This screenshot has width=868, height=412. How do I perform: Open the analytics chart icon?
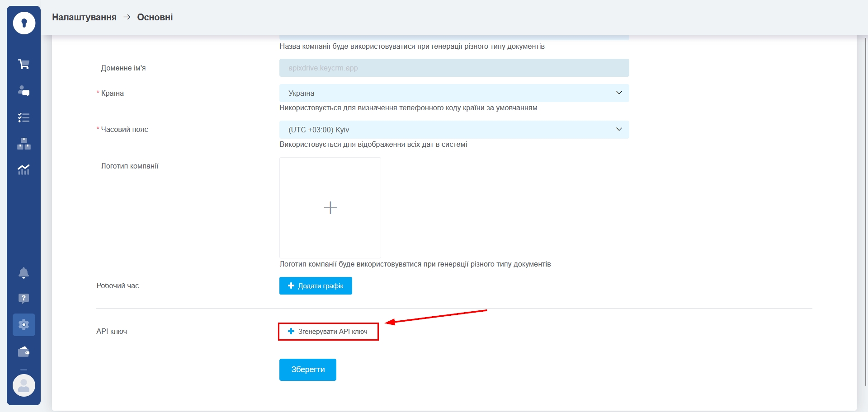click(x=24, y=170)
